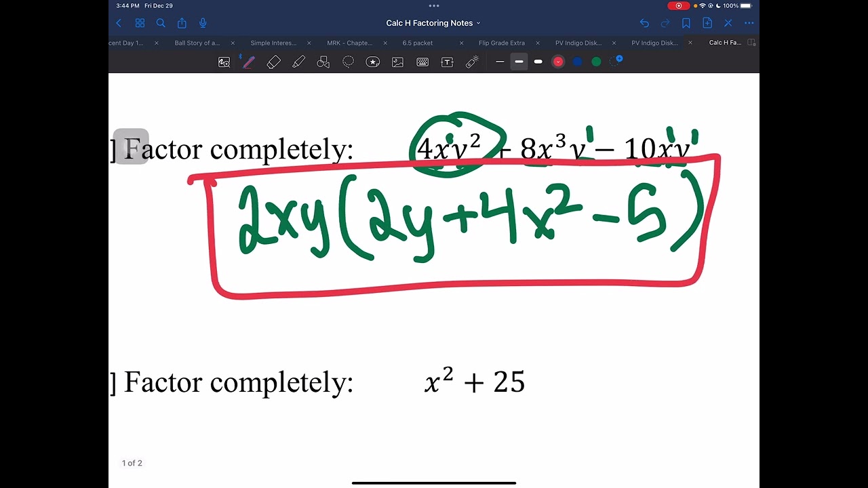Screen dimensions: 868x488
Task: Switch to the Simple Interest tab
Action: click(x=273, y=43)
